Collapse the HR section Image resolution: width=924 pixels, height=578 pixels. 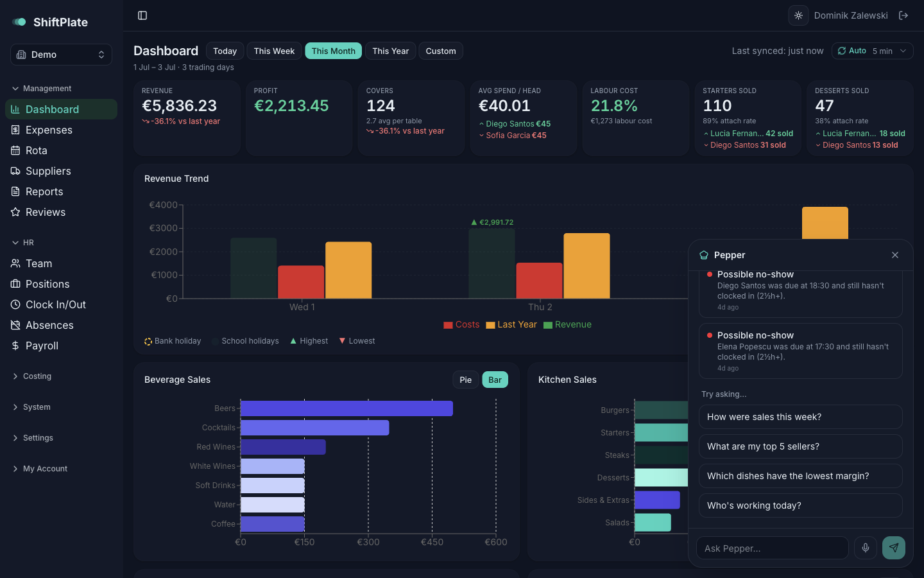click(x=22, y=243)
